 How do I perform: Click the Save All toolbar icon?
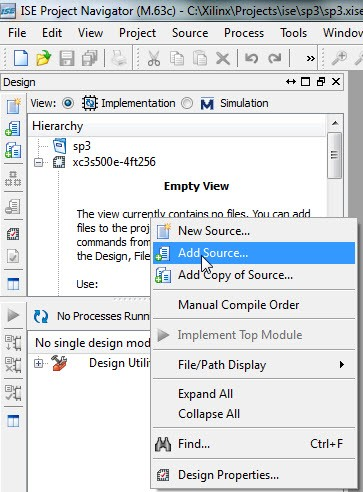pos(89,58)
